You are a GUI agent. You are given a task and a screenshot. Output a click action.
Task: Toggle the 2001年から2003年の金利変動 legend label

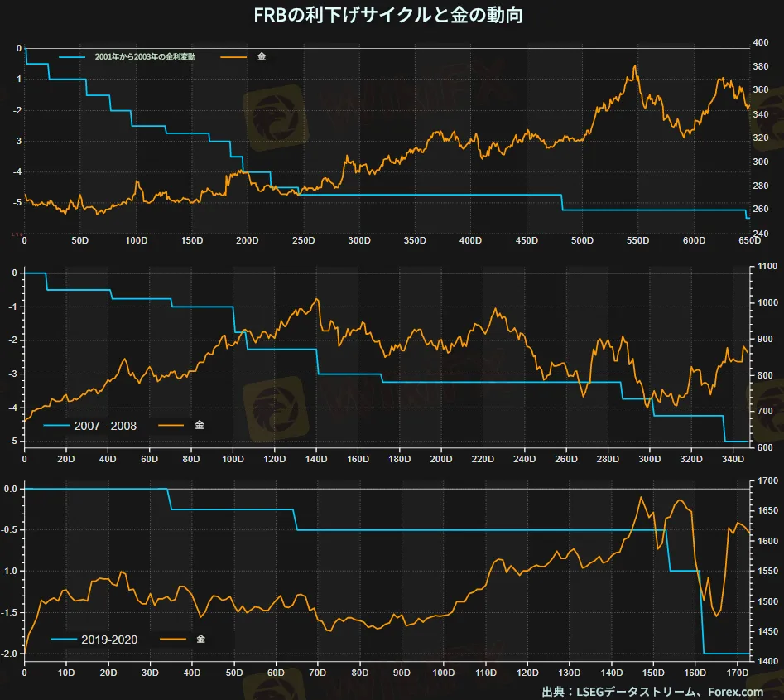click(x=145, y=56)
